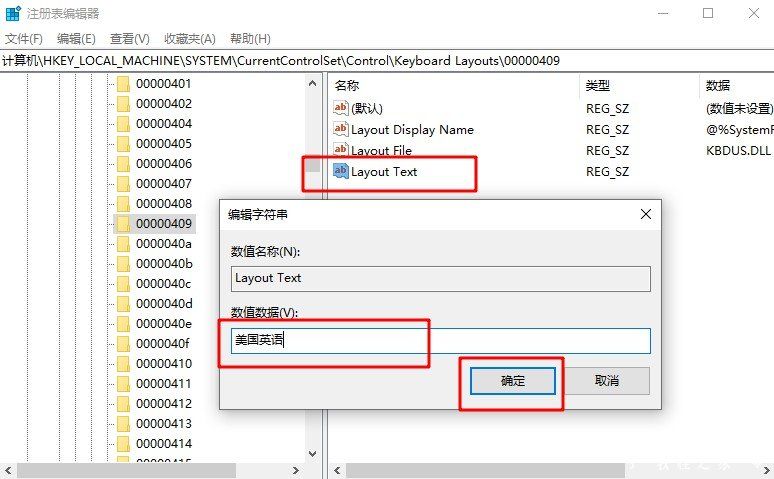Image resolution: width=774 pixels, height=479 pixels.
Task: Select the 00000401 key label
Action: [x=163, y=84]
